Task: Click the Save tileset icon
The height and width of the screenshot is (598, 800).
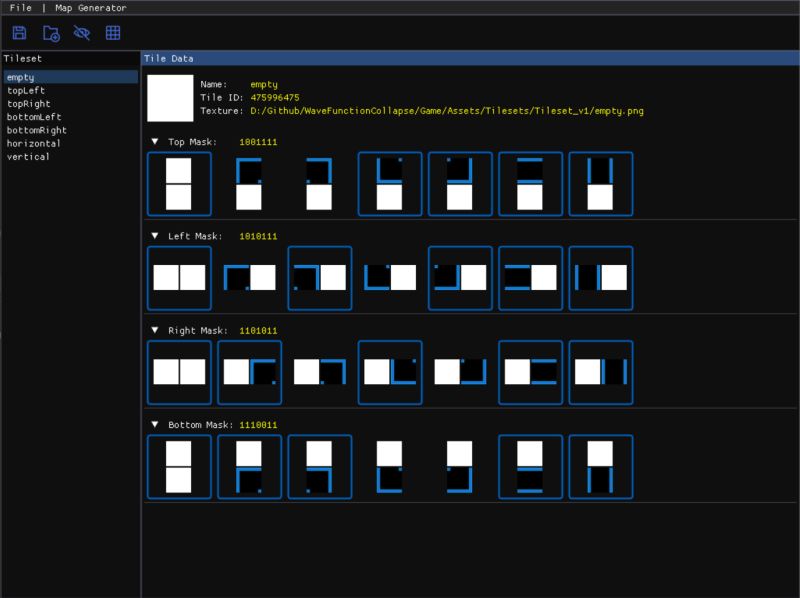Action: (x=19, y=33)
